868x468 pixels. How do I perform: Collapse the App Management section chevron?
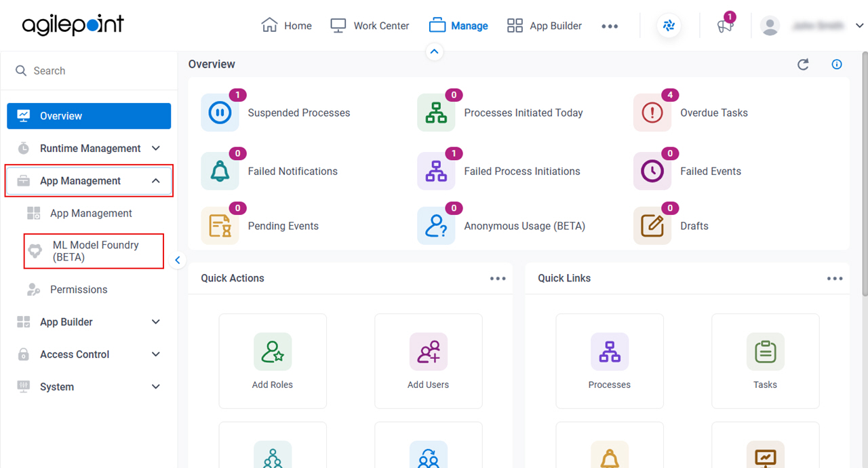(156, 181)
